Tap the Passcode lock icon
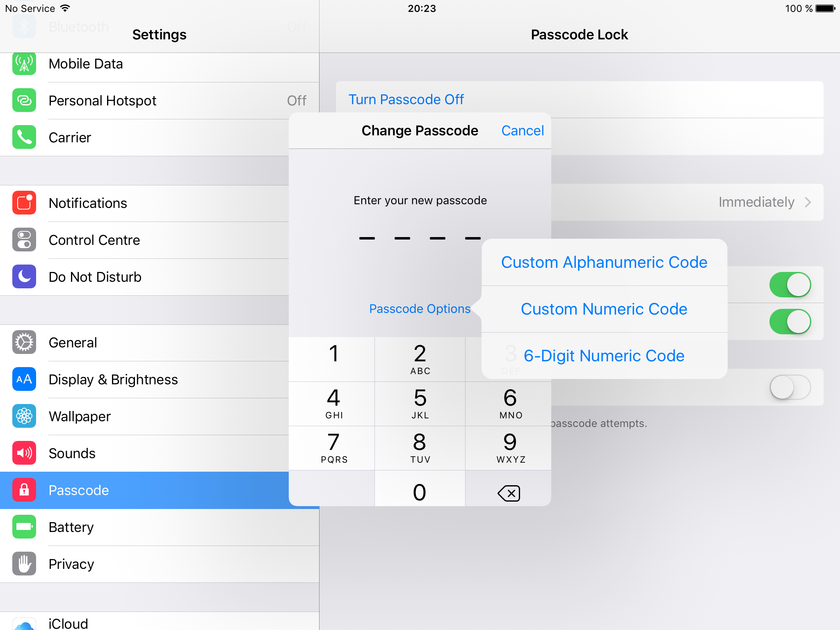840x630 pixels. click(25, 491)
